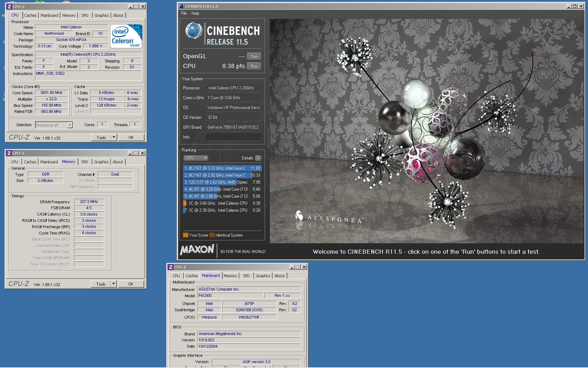
Task: Click the rendered Cinebench scene image
Action: point(427,131)
